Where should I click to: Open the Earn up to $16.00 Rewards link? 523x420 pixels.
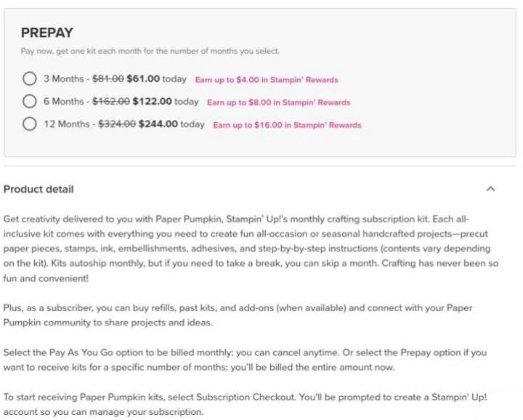coord(287,125)
